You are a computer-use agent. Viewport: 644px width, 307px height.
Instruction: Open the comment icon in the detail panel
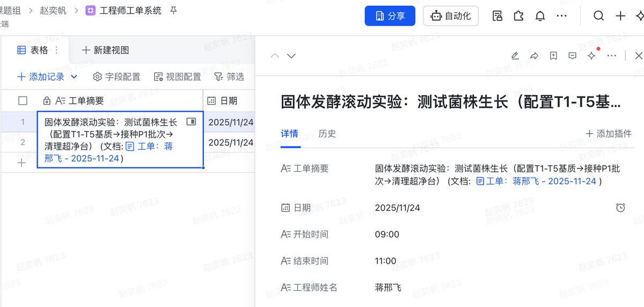(x=573, y=56)
